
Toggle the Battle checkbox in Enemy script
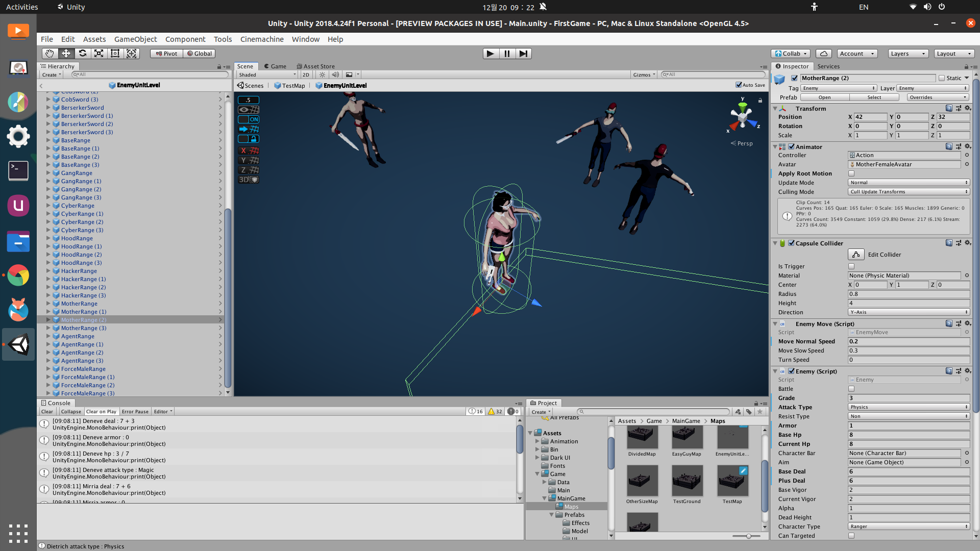point(851,389)
